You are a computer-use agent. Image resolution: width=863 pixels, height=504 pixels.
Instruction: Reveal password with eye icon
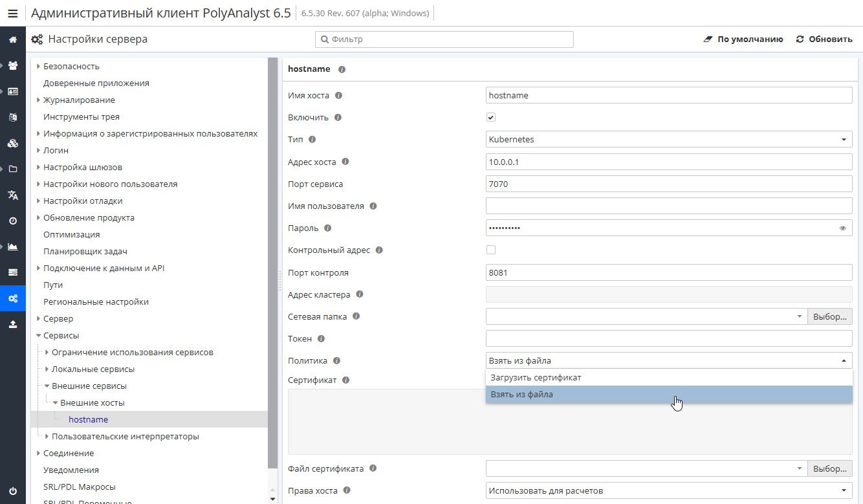[842, 228]
